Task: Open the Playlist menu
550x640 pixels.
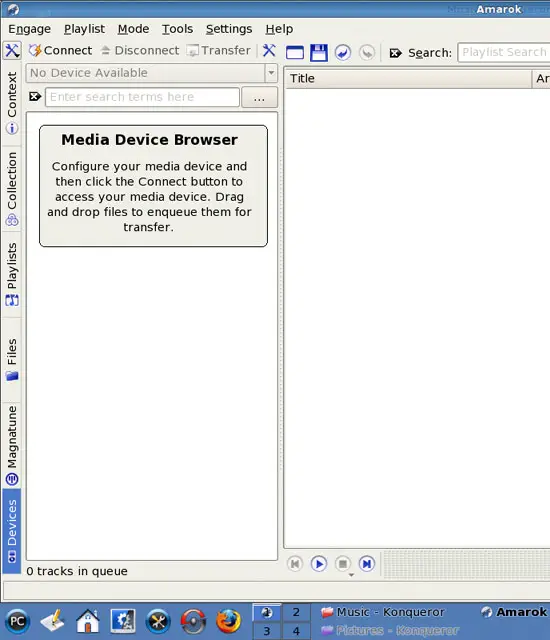Action: pos(84,29)
